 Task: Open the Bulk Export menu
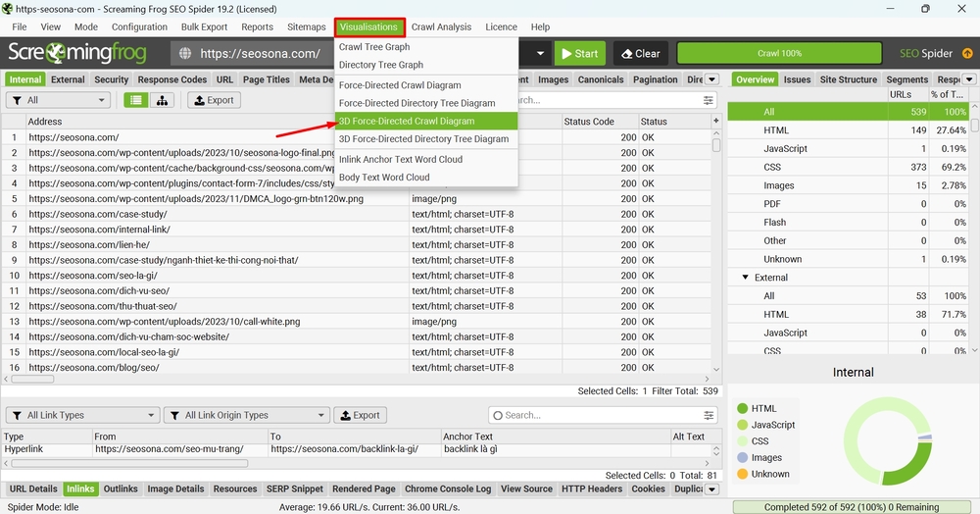pyautogui.click(x=205, y=26)
